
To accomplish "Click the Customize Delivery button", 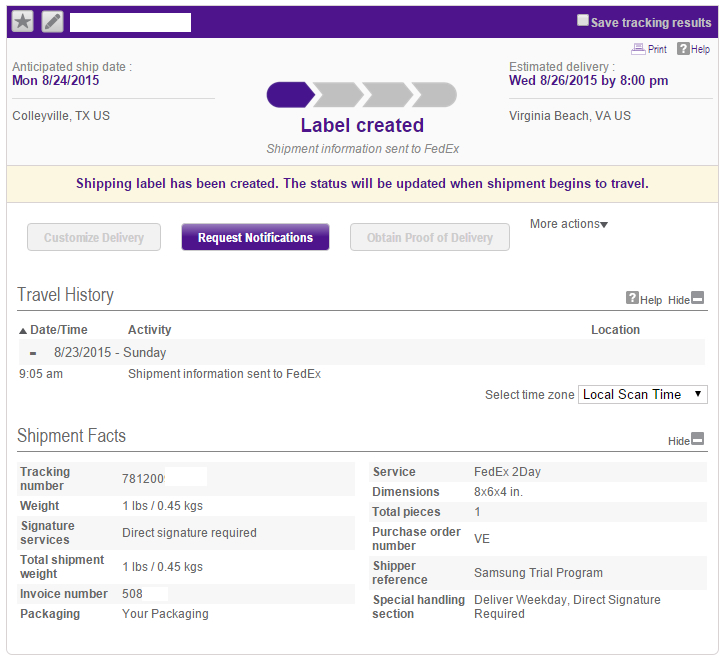I will coord(94,237).
